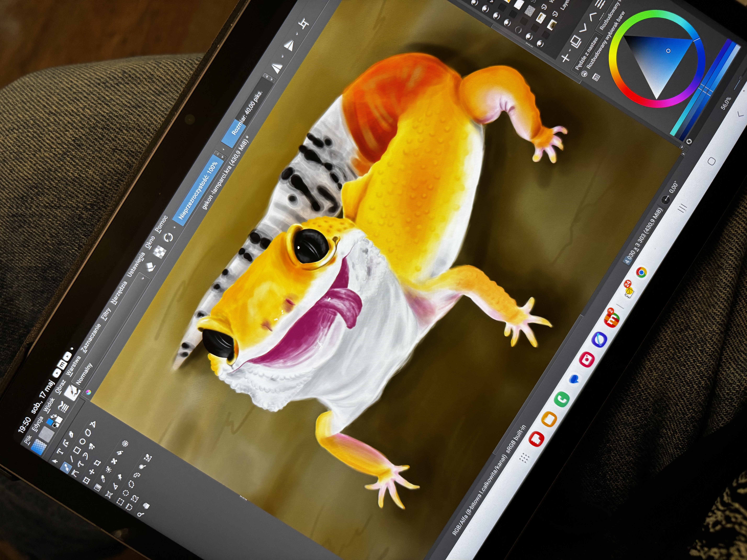Select the Polygon shape tool
747x560 pixels.
click(88, 433)
